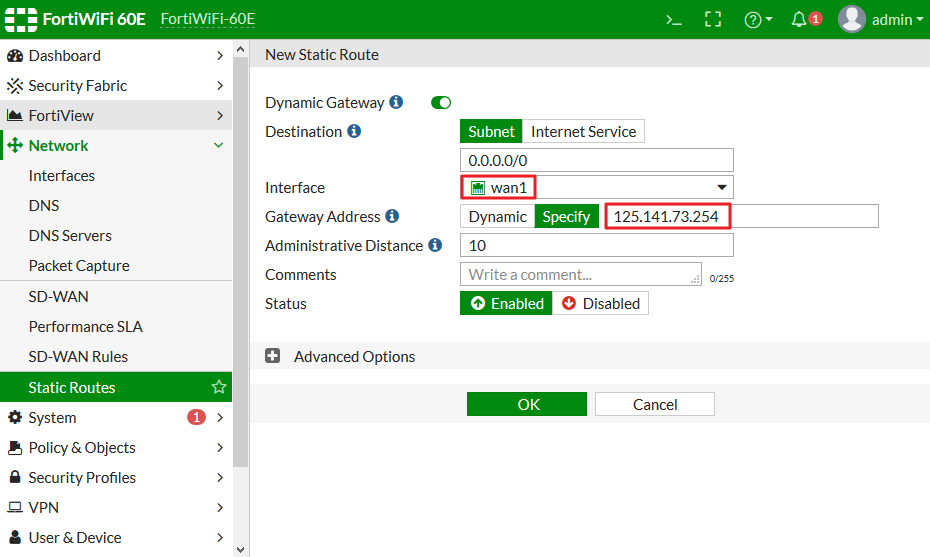Viewport: 930px width, 557px height.
Task: Click the Security Fabric icon
Action: [15, 86]
